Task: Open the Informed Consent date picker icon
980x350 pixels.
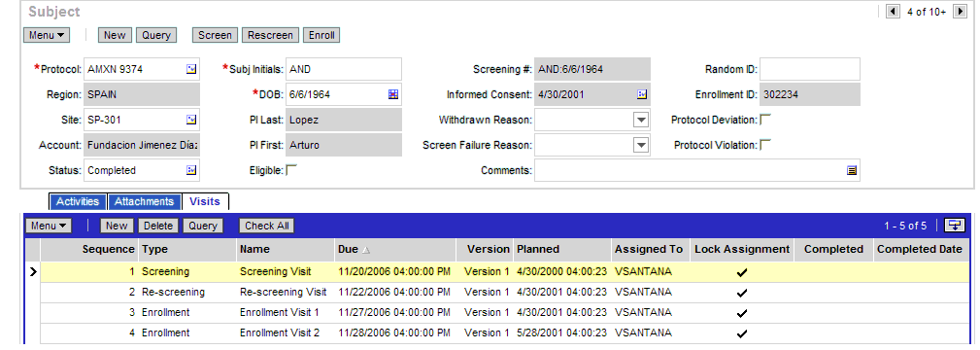Action: coord(641,94)
